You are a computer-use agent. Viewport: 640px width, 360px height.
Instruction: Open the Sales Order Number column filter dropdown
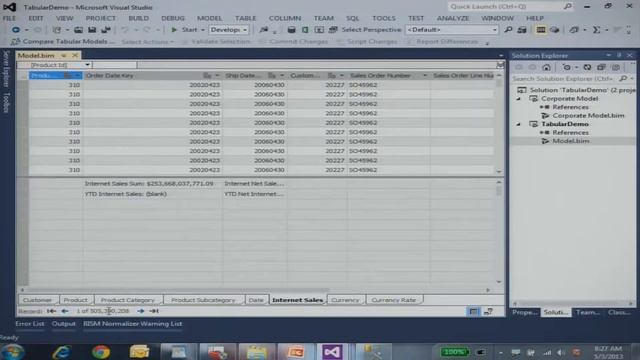click(x=424, y=76)
